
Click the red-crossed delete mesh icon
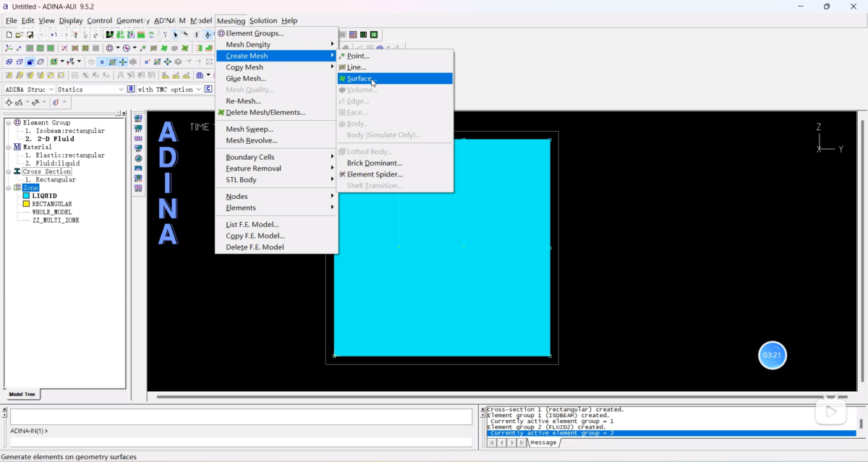tap(184, 48)
